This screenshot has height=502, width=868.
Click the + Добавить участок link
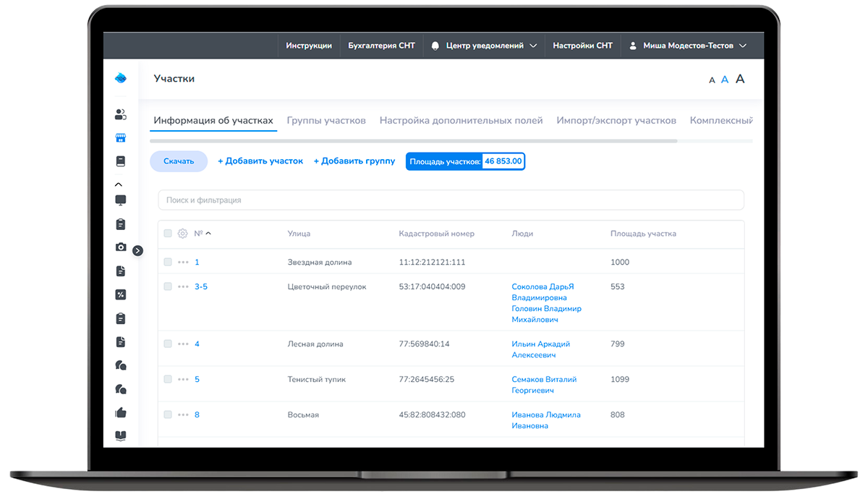tap(260, 161)
